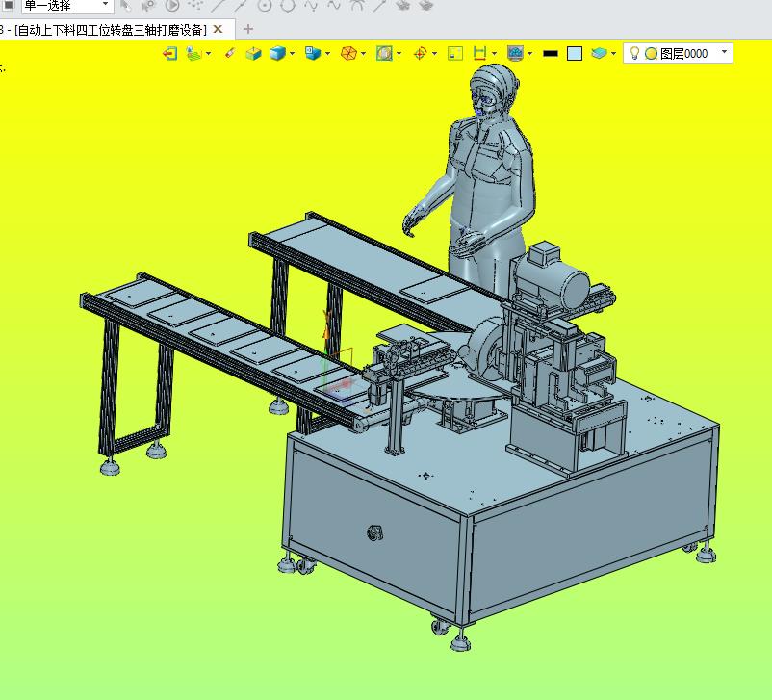
Task: Click the light blue face color swatch
Action: (x=575, y=53)
